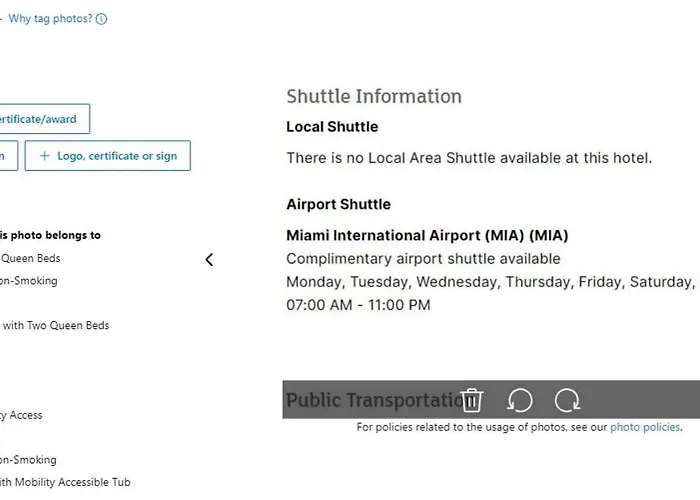Click the Miami International Airport text in photo
Viewport: 700px width, 500px height.
(427, 235)
